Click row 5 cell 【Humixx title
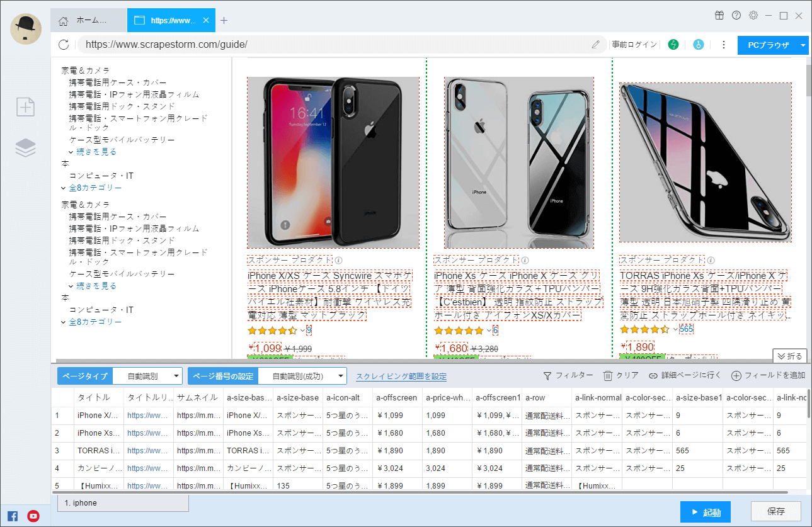812x527 pixels. click(x=98, y=486)
